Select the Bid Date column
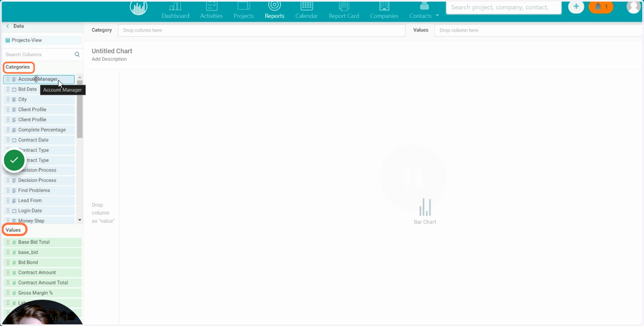Viewport: 644px width, 326px height. tap(39, 90)
